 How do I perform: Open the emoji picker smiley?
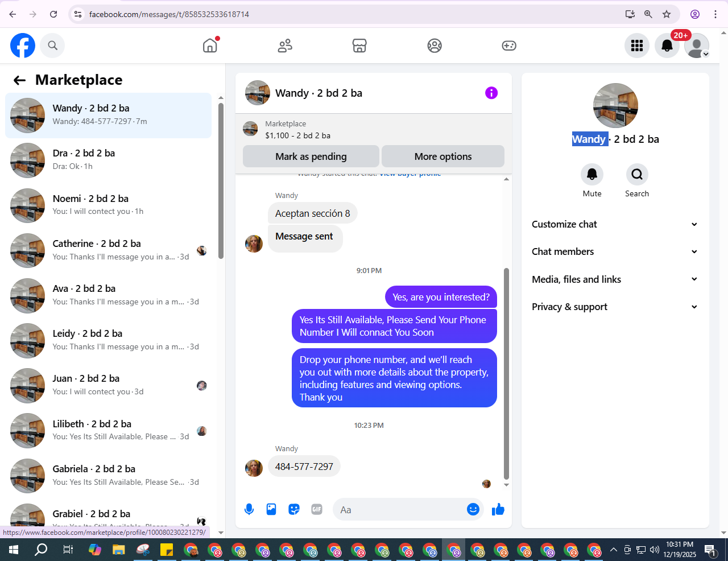pyautogui.click(x=473, y=509)
